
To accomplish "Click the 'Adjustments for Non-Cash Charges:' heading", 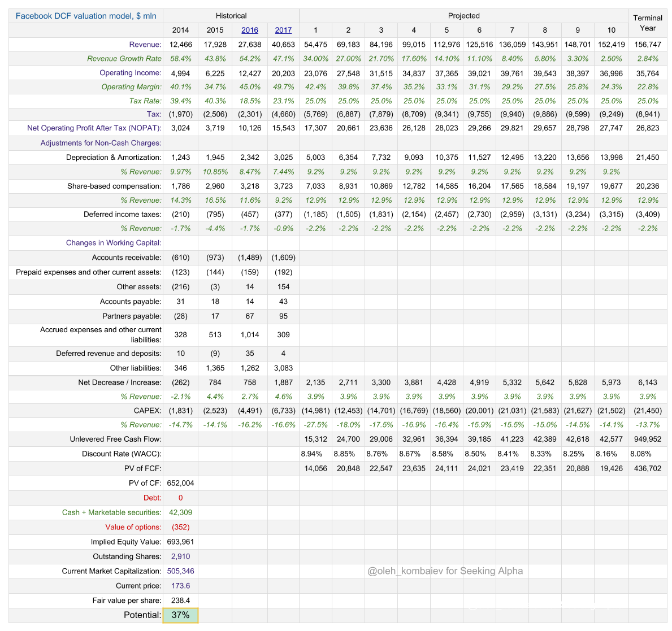I will pos(101,143).
